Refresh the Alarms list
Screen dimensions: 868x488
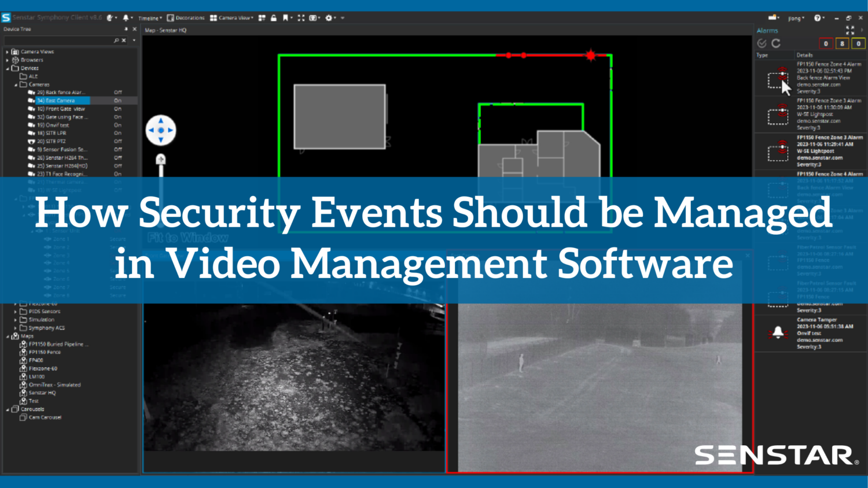pos(775,43)
